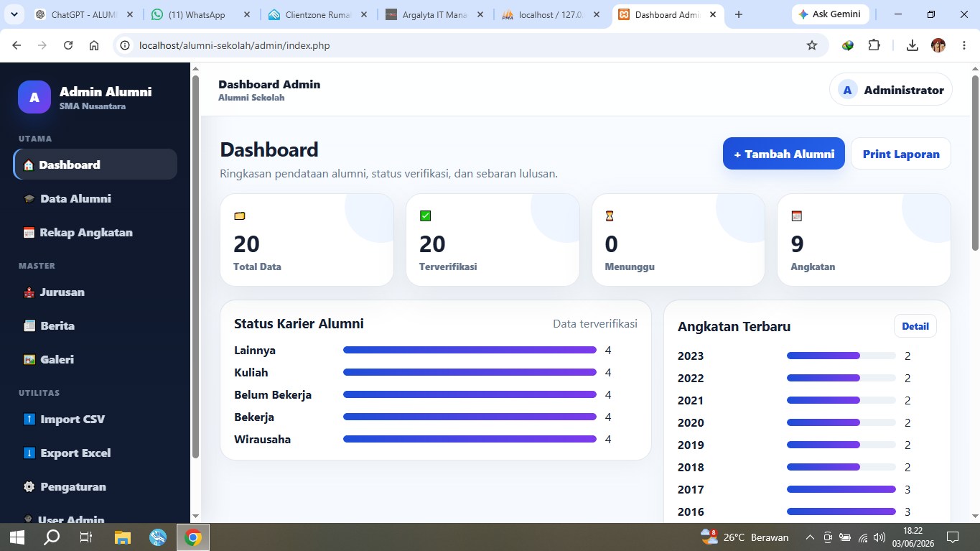The image size is (980, 551).
Task: Click the calendar icon on Angkatan card
Action: pyautogui.click(x=796, y=216)
